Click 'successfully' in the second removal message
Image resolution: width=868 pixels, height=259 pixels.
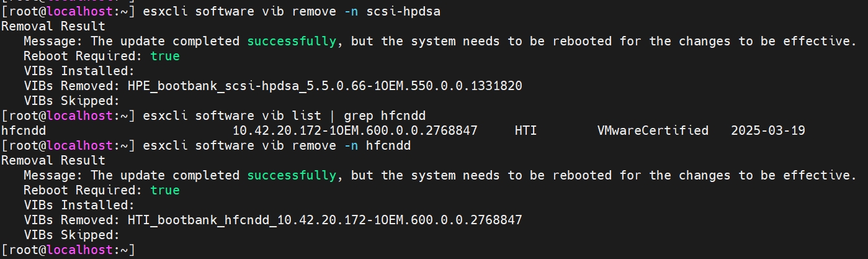click(291, 175)
